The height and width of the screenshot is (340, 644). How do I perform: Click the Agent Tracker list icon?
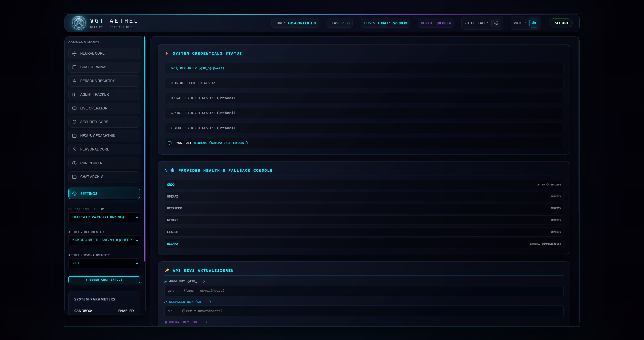(74, 95)
